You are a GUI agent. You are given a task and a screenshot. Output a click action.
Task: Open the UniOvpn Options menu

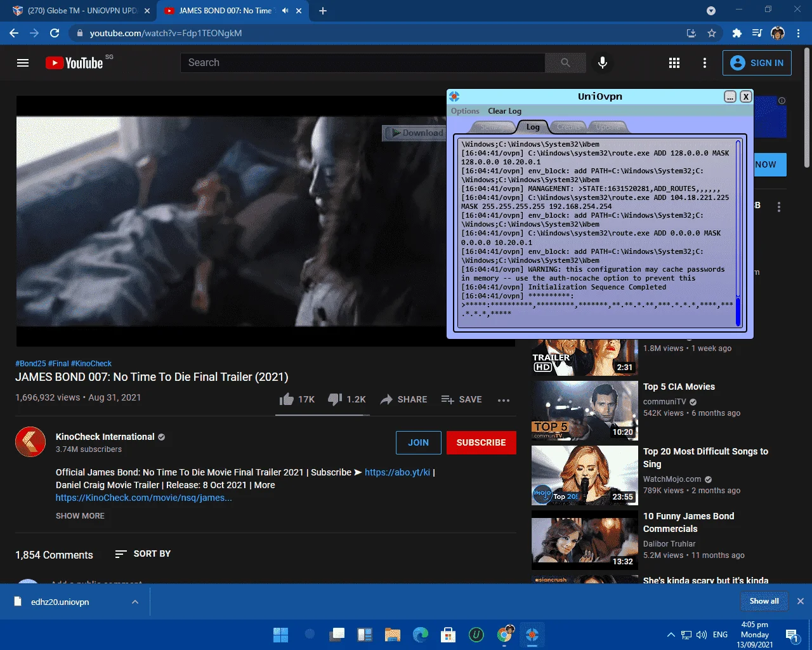point(465,111)
